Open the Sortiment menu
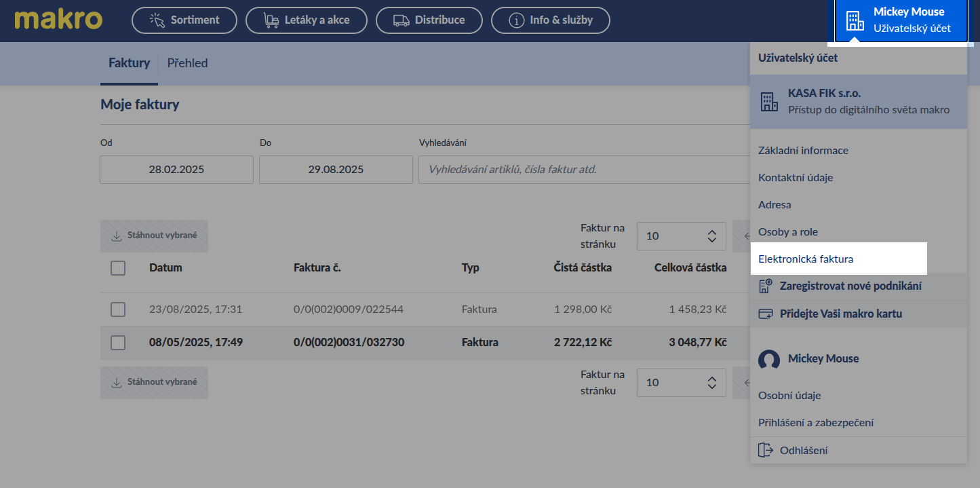 coord(184,20)
